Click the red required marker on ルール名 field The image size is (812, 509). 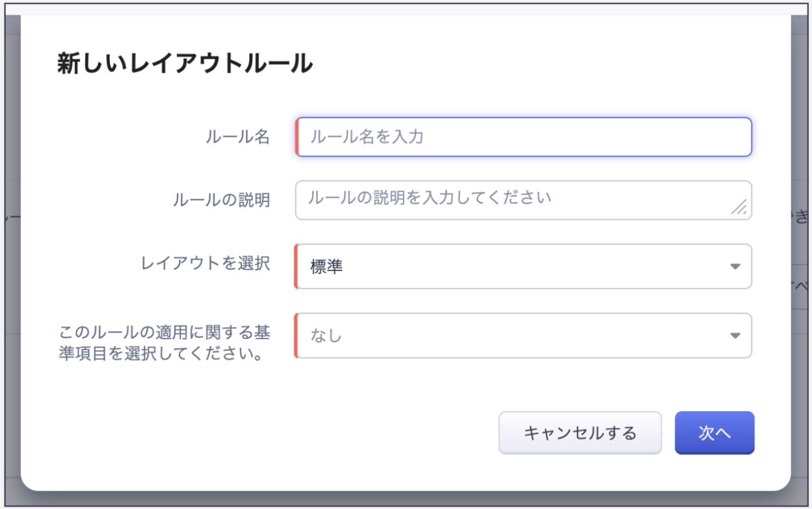(x=297, y=137)
